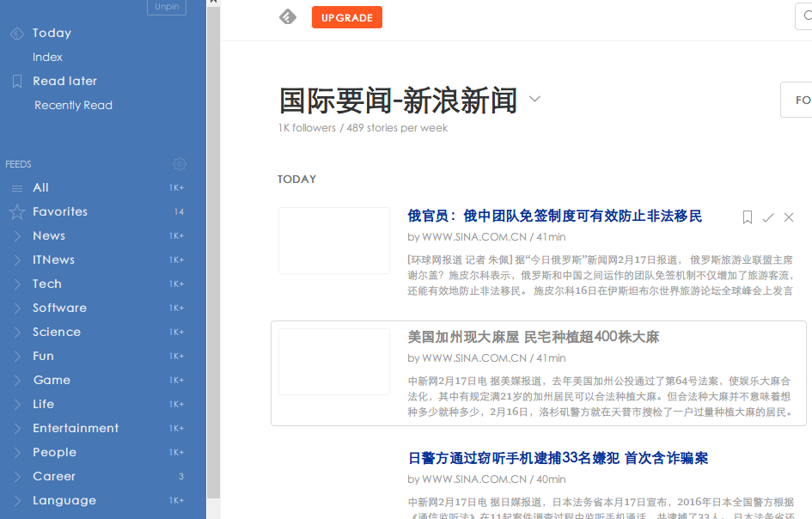Open Recently Read list

[74, 105]
